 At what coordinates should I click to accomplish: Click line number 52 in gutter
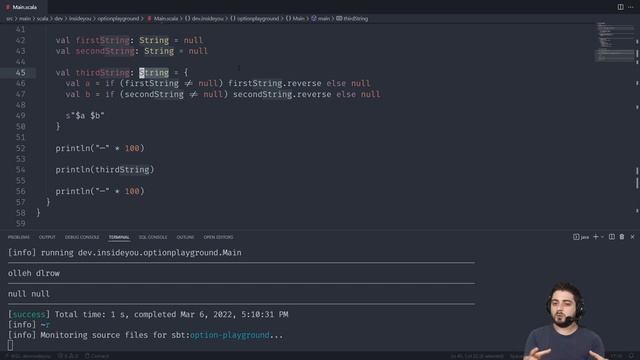point(20,148)
